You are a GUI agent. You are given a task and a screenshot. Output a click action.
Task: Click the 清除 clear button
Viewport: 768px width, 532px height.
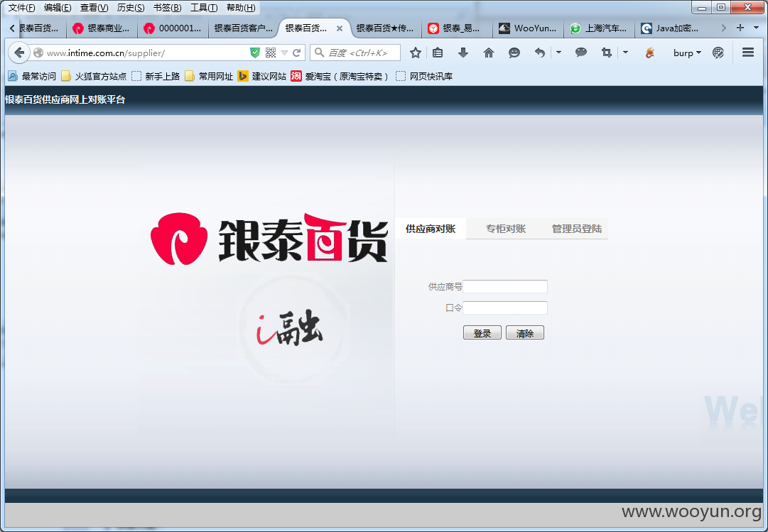click(524, 333)
